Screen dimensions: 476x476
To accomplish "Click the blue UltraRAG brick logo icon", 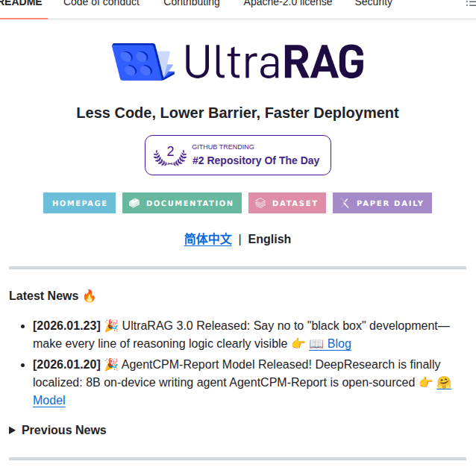I will pos(143,62).
